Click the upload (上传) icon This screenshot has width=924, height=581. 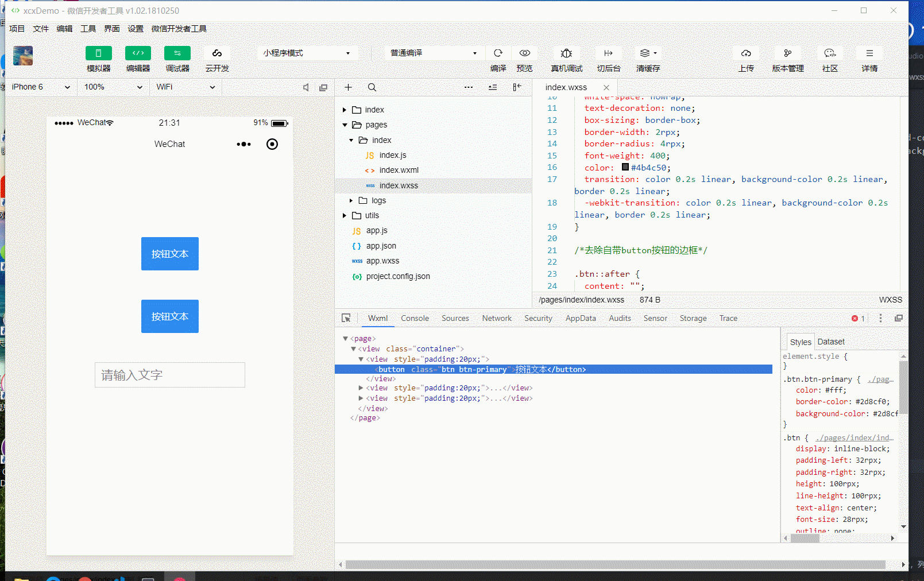pyautogui.click(x=746, y=53)
